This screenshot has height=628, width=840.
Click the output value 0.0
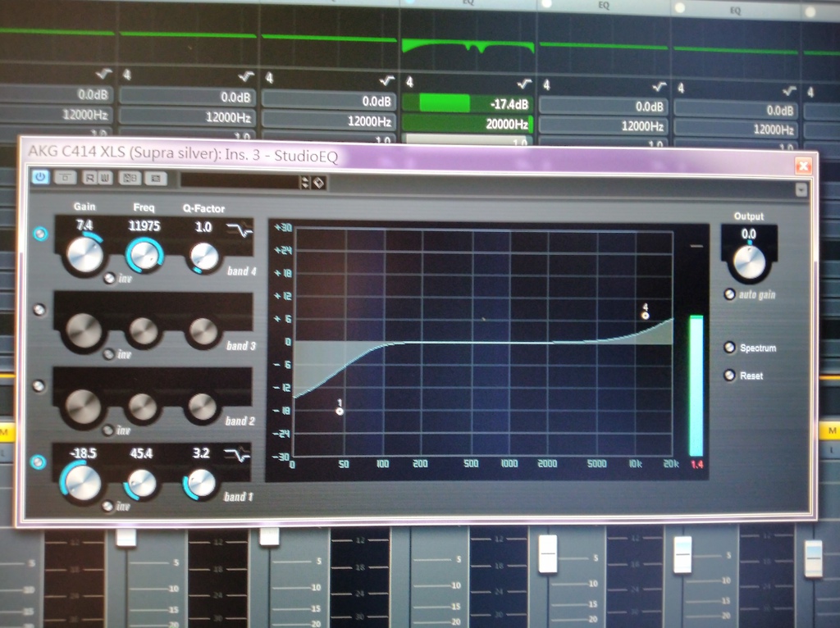(x=748, y=234)
